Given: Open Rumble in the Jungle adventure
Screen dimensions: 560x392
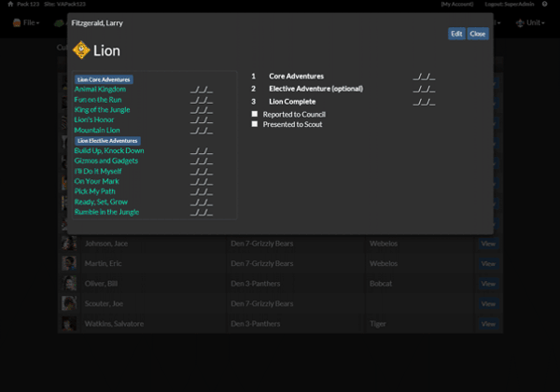Looking at the screenshot, I should (x=106, y=212).
